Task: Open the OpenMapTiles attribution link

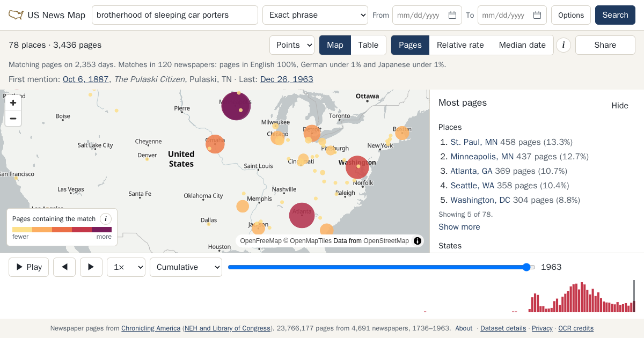Action: tap(311, 241)
